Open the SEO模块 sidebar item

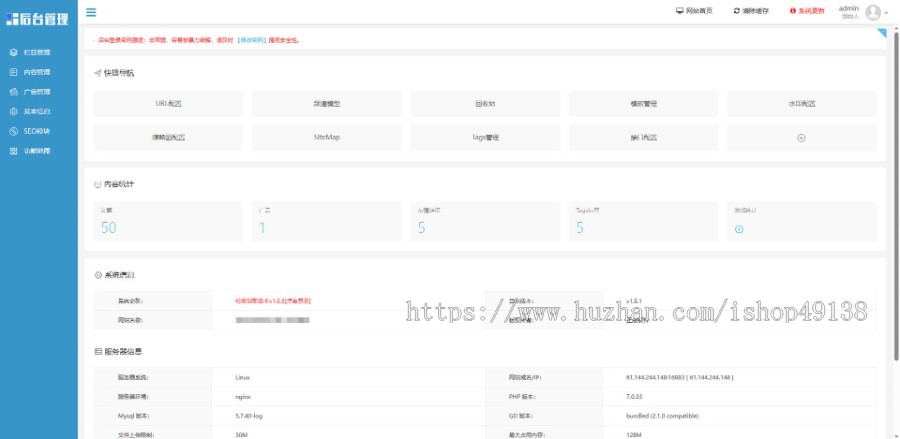tap(38, 131)
